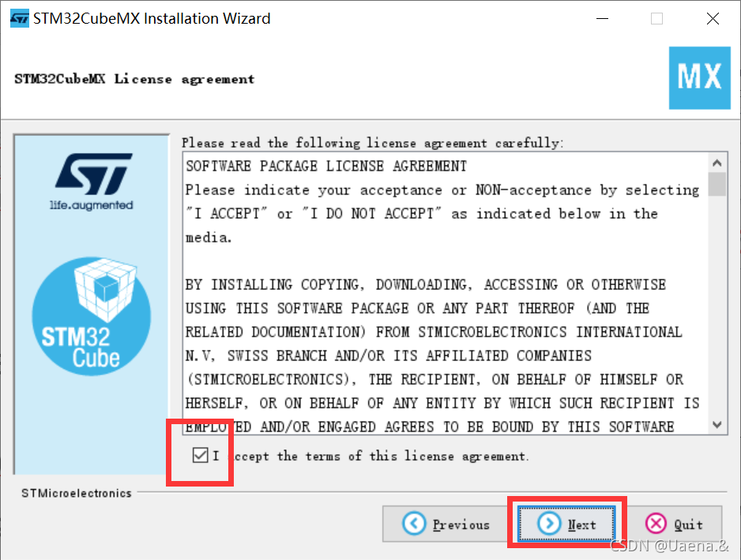The width and height of the screenshot is (741, 560).
Task: Toggle the accept license terms checkbox
Action: click(201, 456)
